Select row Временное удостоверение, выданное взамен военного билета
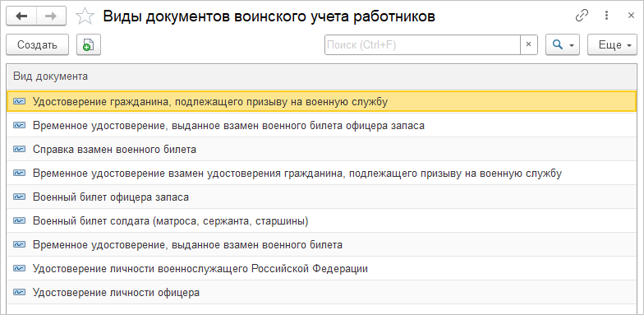Image resolution: width=644 pixels, height=315 pixels. [x=322, y=245]
